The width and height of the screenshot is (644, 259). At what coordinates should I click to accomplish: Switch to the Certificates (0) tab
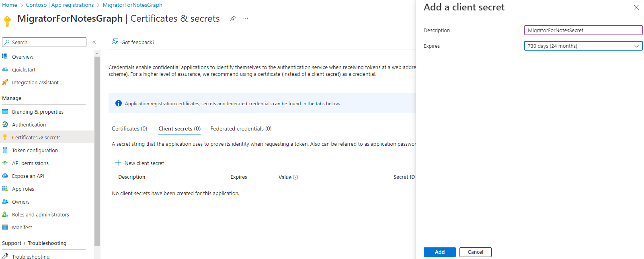129,128
